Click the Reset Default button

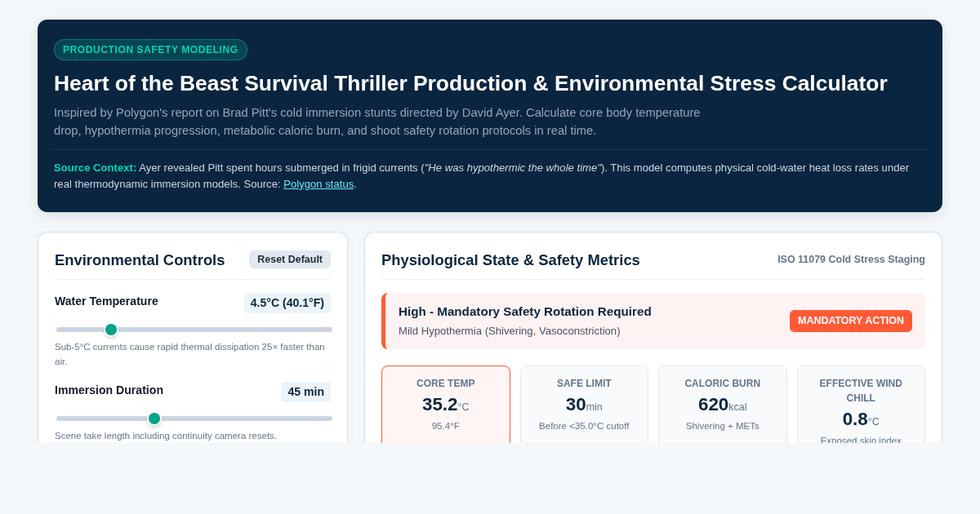coord(290,259)
